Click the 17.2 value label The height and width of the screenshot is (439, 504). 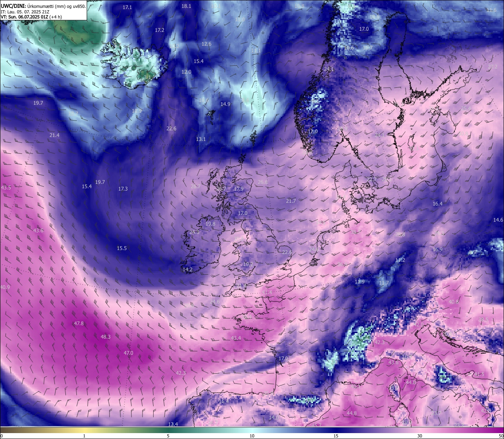pyautogui.click(x=159, y=30)
